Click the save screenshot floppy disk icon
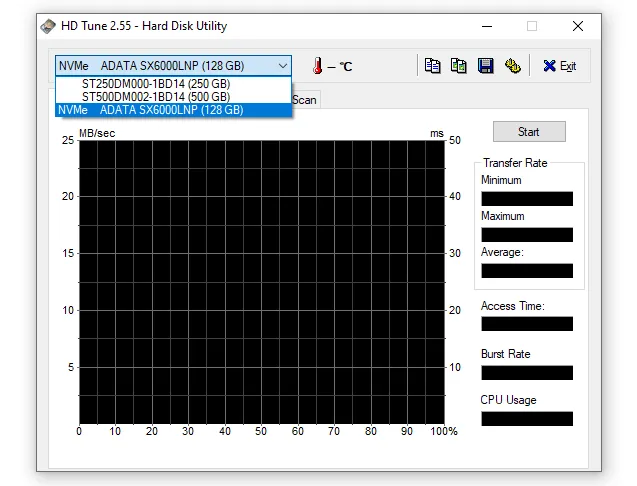Viewport: 637px width, 486px height. (x=485, y=66)
